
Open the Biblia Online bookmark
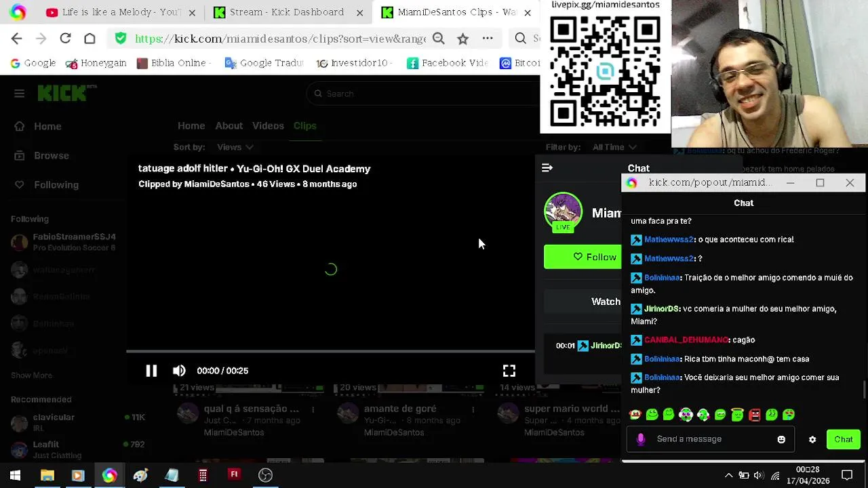coord(174,63)
